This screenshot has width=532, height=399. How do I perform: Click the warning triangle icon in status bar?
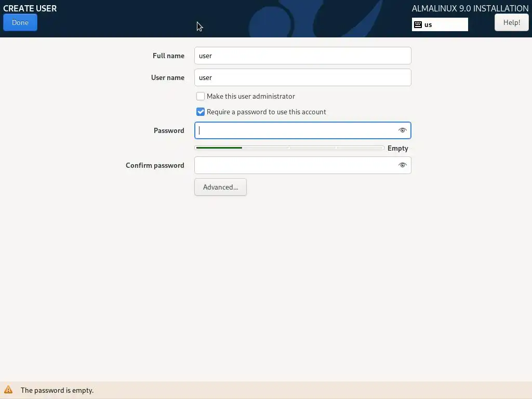click(8, 390)
